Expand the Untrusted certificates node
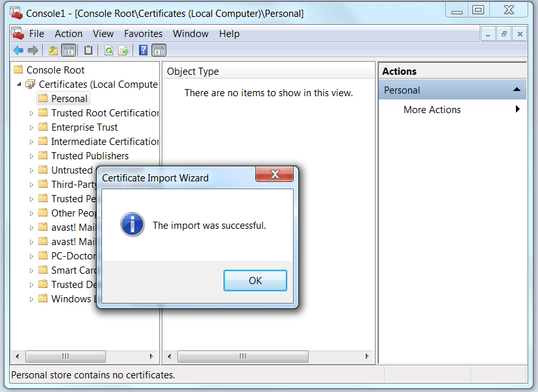Viewport: 538px width, 392px height. (x=31, y=170)
